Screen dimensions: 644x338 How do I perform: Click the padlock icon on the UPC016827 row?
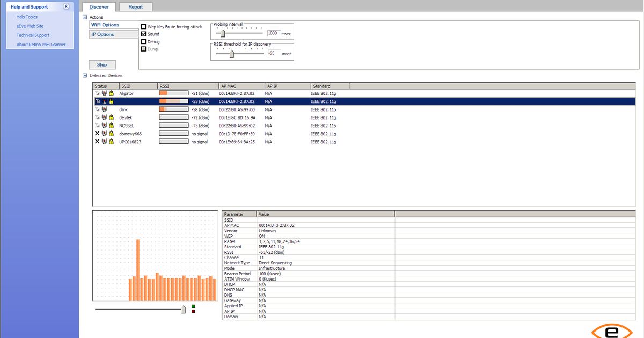[111, 142]
